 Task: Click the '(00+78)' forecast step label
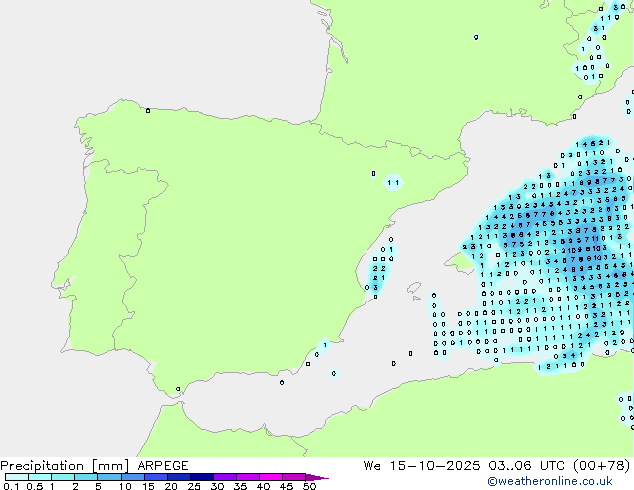click(x=600, y=466)
